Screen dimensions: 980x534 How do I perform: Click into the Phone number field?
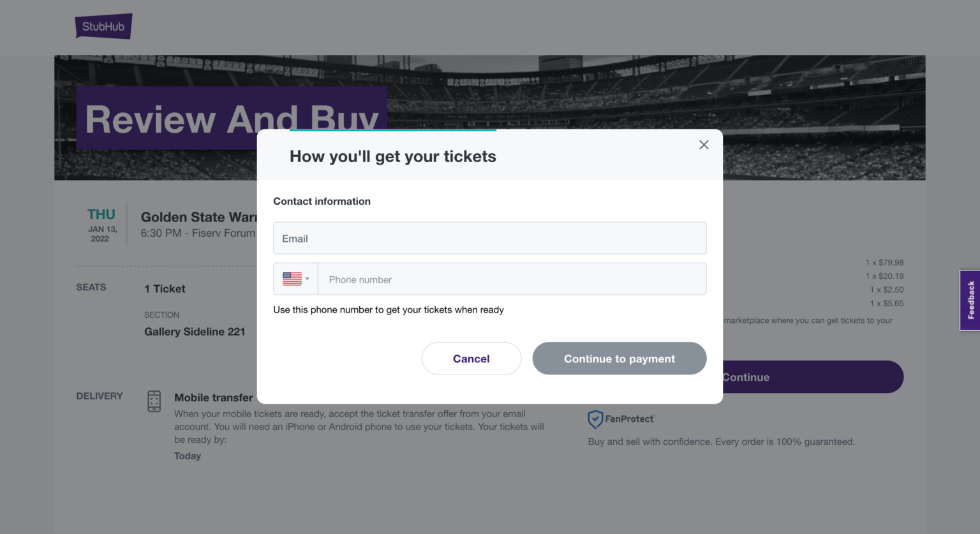(x=512, y=279)
